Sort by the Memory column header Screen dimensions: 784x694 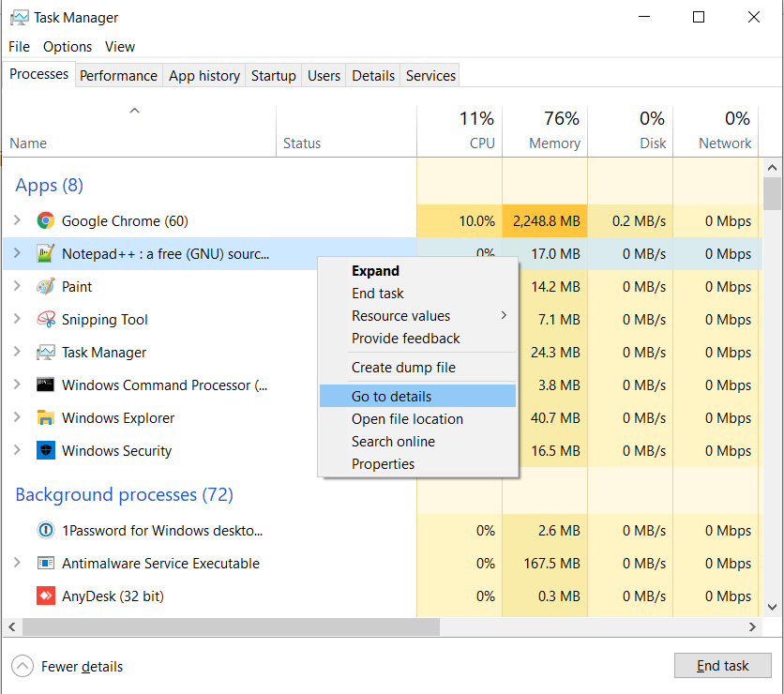click(545, 131)
